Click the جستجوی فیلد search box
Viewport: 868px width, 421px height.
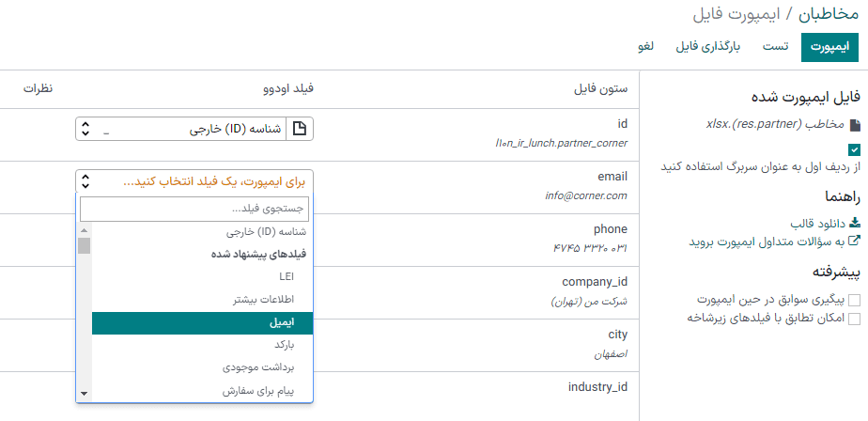coord(194,209)
